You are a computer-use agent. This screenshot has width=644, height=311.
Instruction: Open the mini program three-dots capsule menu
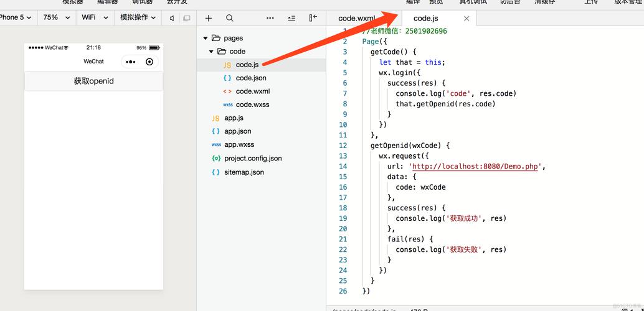[x=131, y=62]
